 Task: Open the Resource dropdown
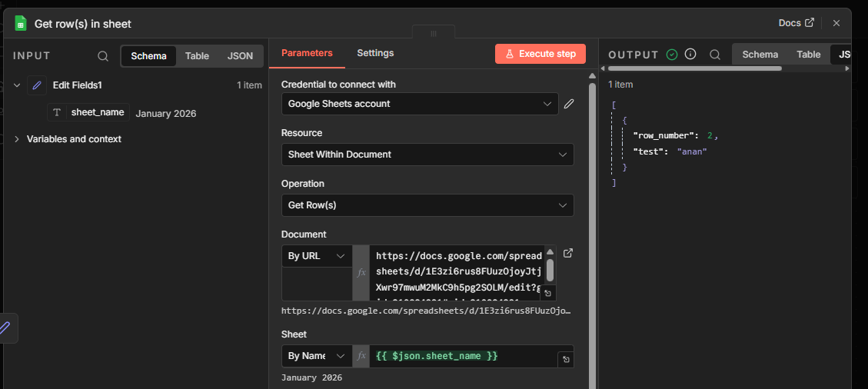pyautogui.click(x=427, y=155)
